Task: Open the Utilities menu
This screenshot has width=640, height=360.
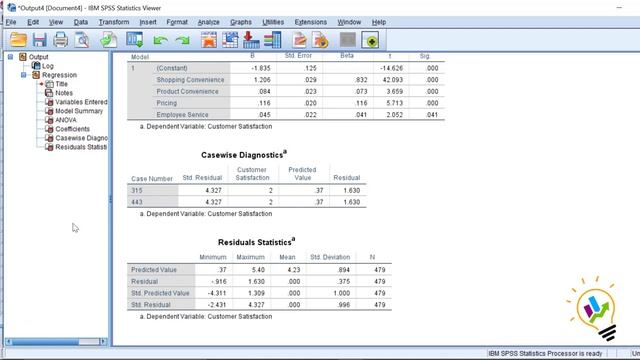Action: point(273,22)
